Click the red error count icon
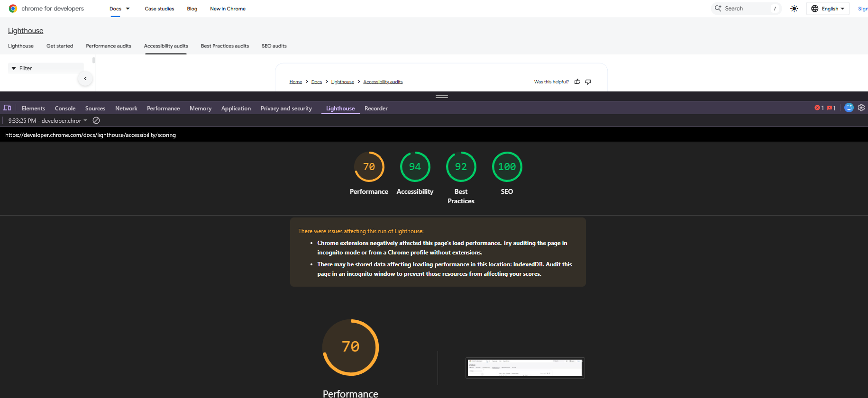The height and width of the screenshot is (398, 868). 819,108
